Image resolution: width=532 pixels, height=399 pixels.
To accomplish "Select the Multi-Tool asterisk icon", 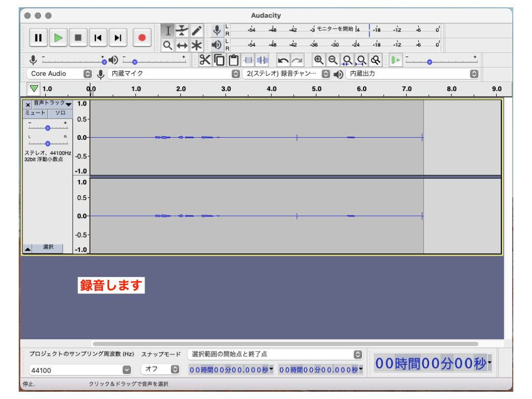I will point(196,45).
